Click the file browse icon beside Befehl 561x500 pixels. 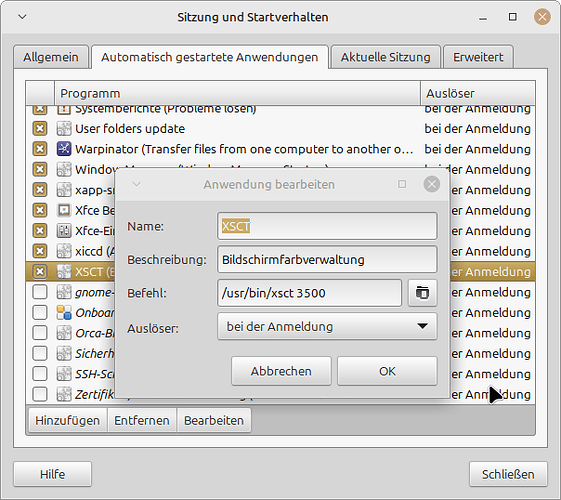click(x=423, y=293)
